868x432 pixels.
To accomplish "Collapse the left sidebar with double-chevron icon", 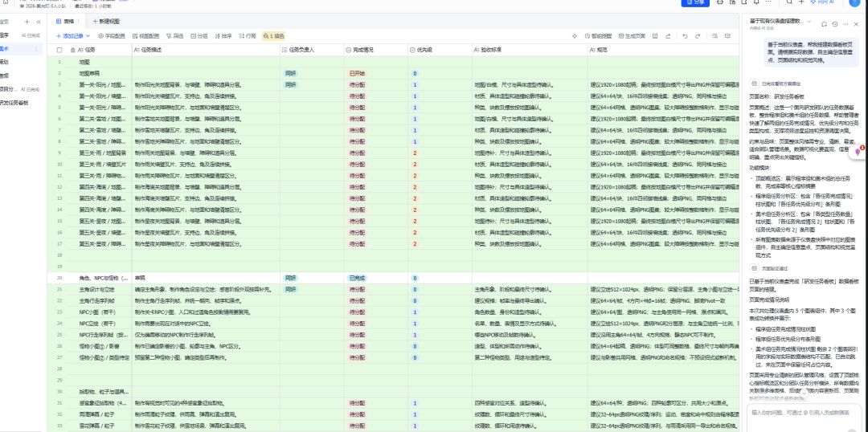I will pos(39,22).
